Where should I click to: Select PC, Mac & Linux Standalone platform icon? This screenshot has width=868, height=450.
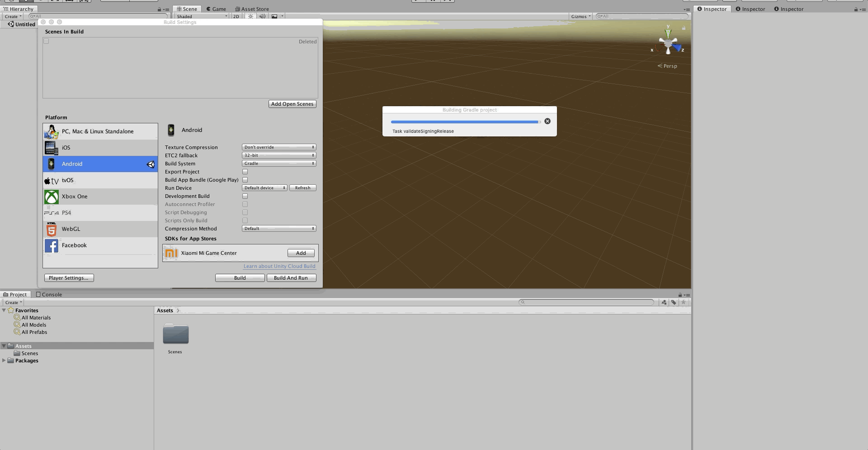coord(52,131)
